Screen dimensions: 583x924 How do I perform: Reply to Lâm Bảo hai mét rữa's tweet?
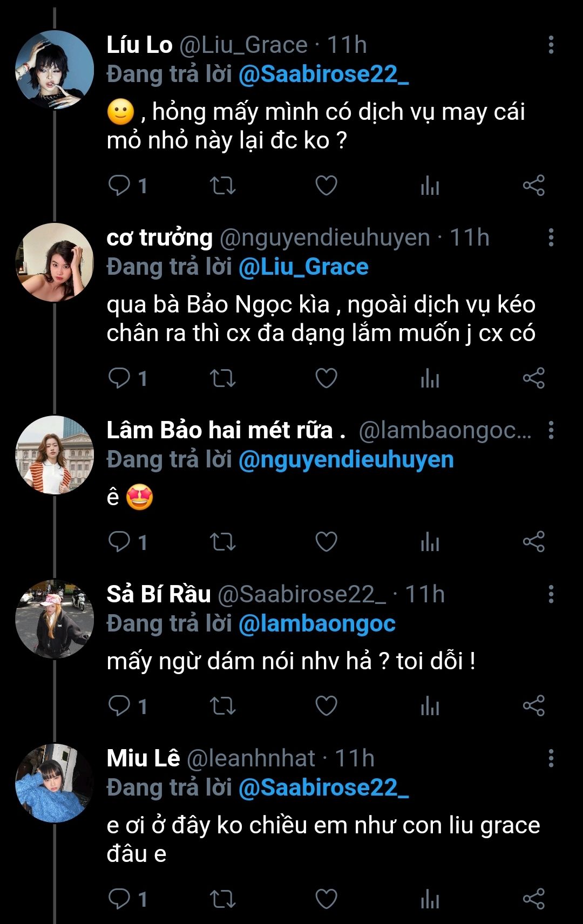point(120,542)
